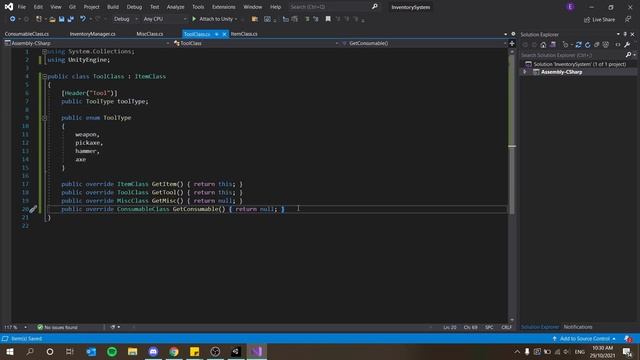
Task: Open the Debug configuration dropdown
Action: (126, 19)
